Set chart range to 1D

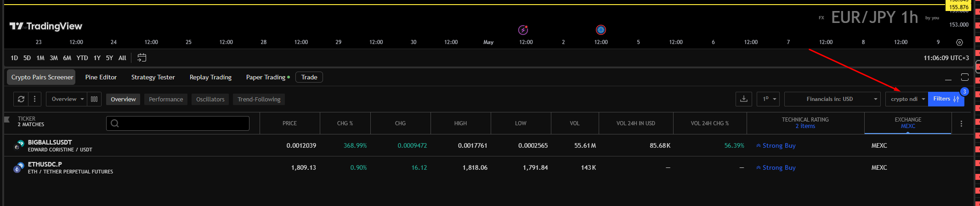click(x=14, y=58)
